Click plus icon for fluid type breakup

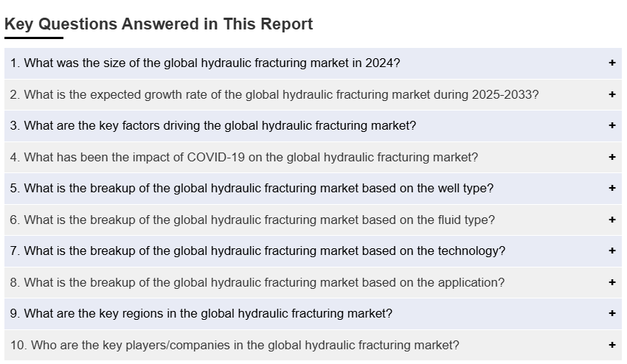click(612, 220)
